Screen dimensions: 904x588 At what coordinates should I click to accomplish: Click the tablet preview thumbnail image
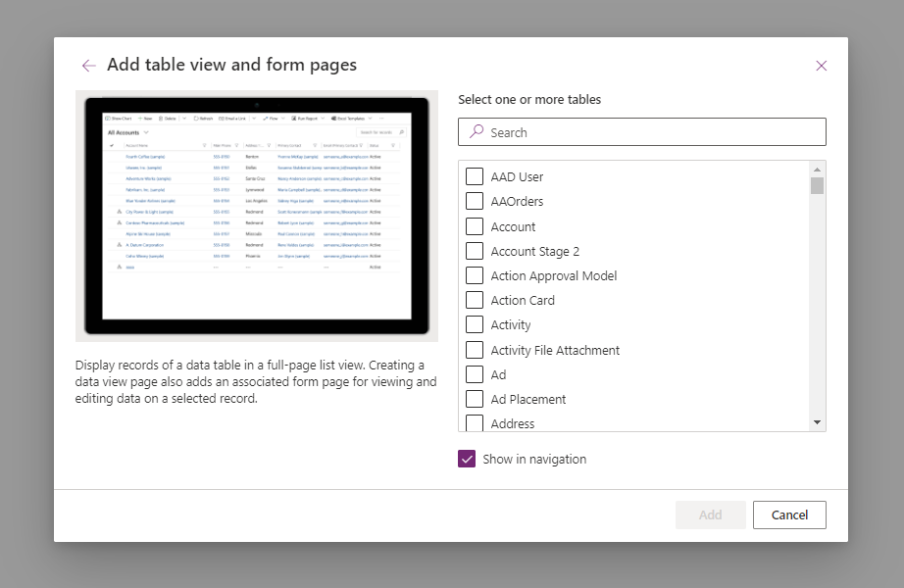(257, 216)
